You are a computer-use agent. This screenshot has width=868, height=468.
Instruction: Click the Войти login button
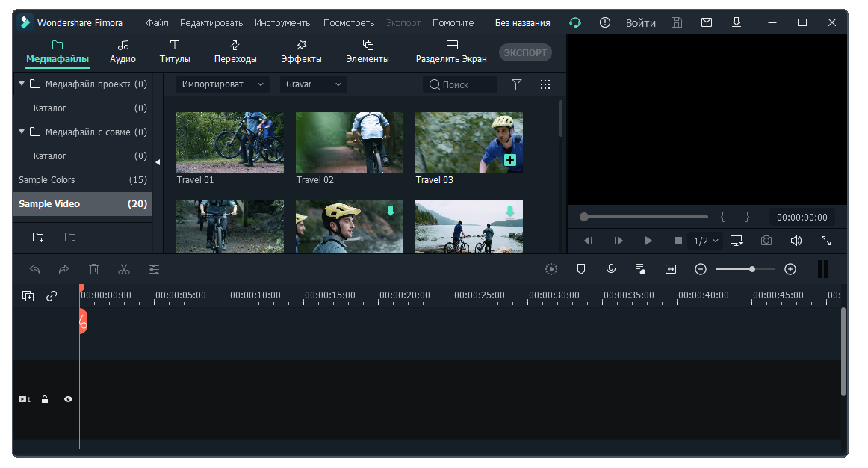(640, 23)
